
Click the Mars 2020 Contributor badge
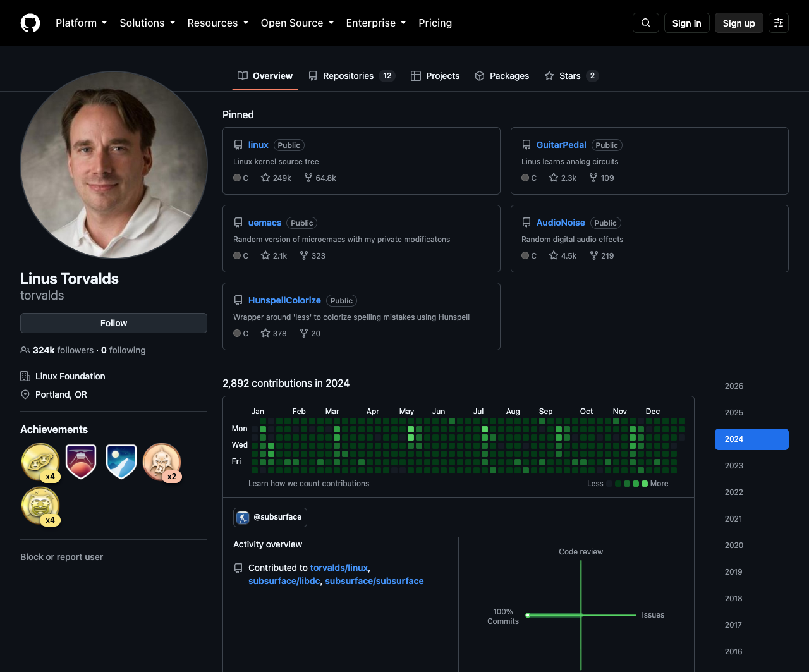81,462
